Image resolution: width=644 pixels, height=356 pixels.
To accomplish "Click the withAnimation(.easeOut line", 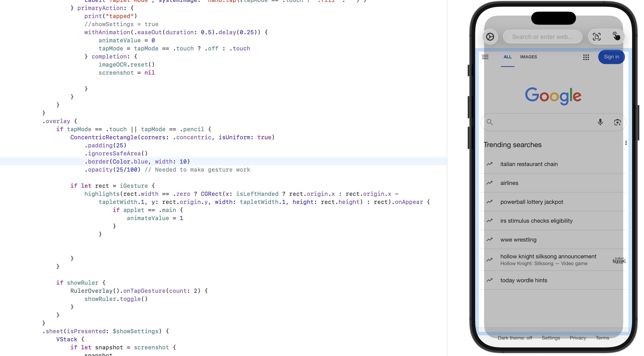I will click(x=176, y=32).
